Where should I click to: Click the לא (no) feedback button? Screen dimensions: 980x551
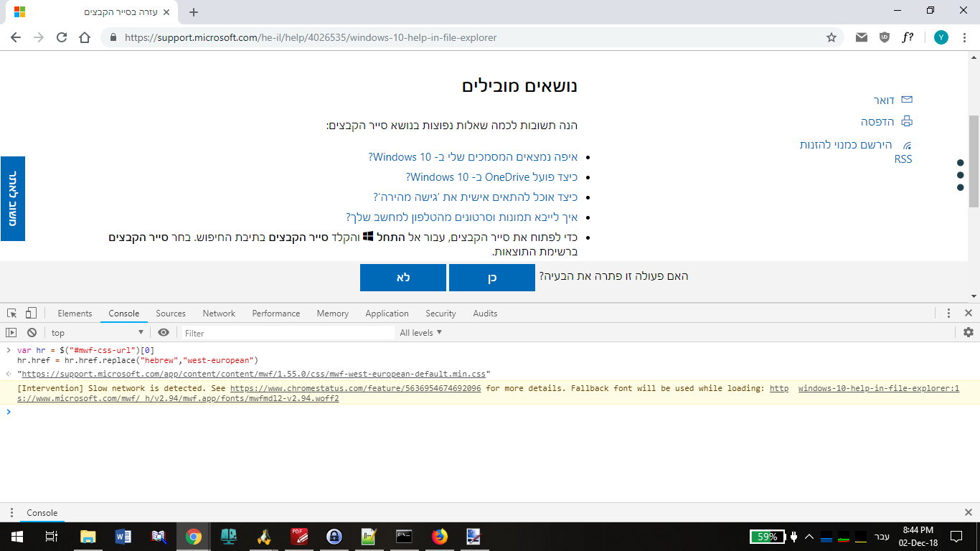coord(403,278)
